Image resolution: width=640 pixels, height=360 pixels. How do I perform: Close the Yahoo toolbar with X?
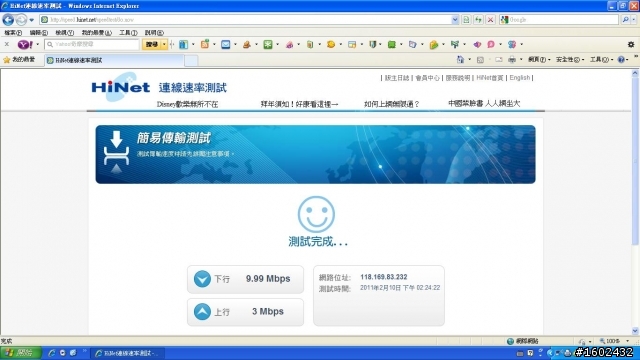(7, 44)
